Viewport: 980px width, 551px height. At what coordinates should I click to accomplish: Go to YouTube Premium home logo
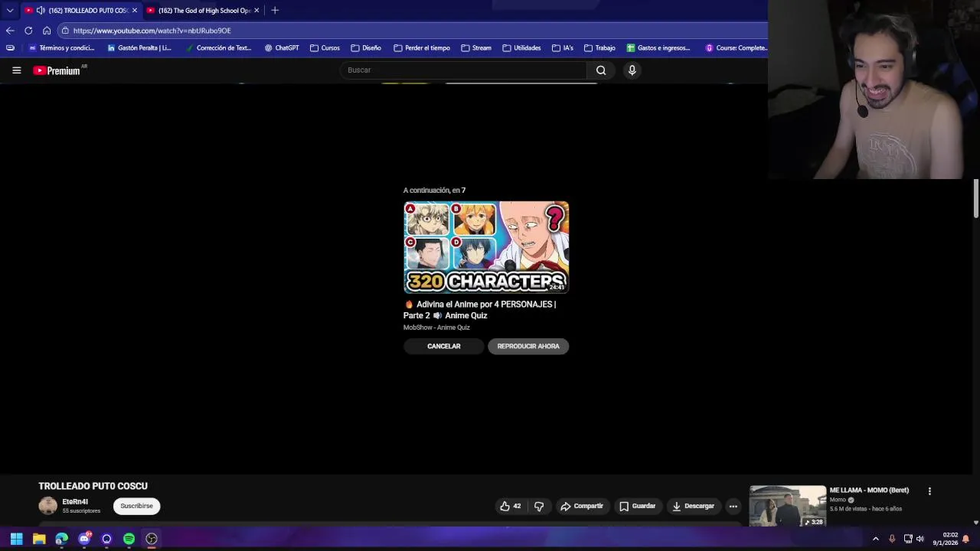pos(57,70)
